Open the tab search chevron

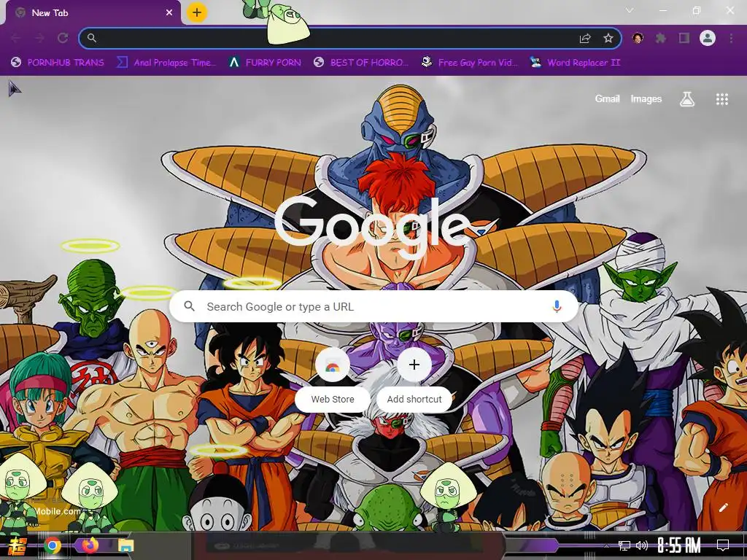click(630, 10)
